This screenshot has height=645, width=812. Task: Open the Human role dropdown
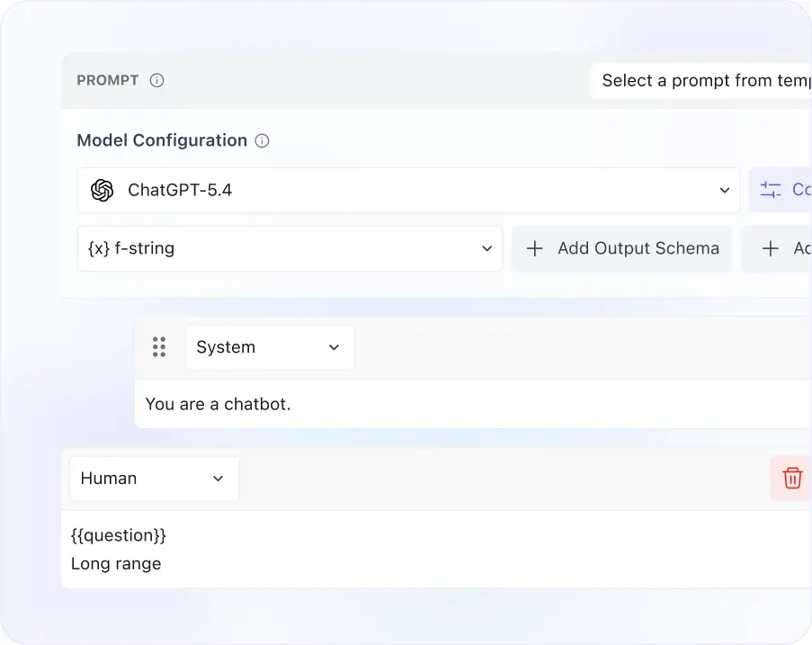tap(154, 479)
